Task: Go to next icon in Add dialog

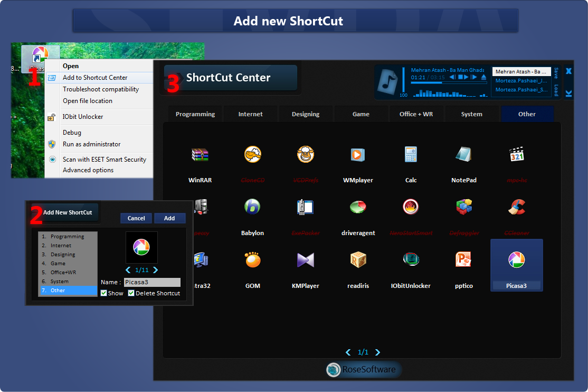Action: [155, 270]
